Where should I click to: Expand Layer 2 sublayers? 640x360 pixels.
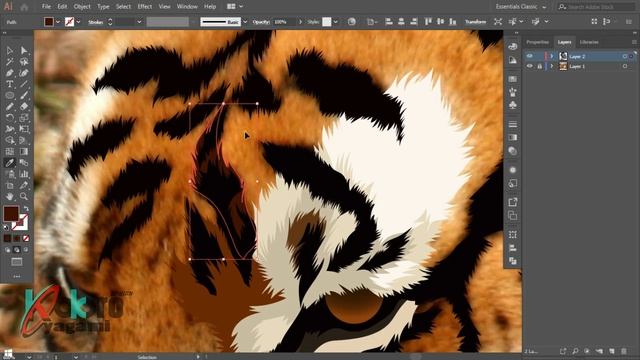[552, 56]
